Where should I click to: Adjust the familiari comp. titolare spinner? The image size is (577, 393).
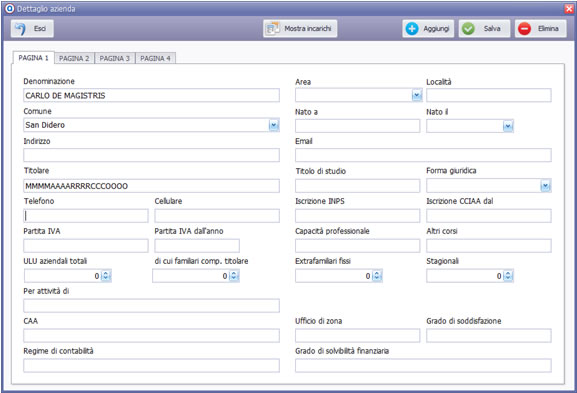(234, 276)
